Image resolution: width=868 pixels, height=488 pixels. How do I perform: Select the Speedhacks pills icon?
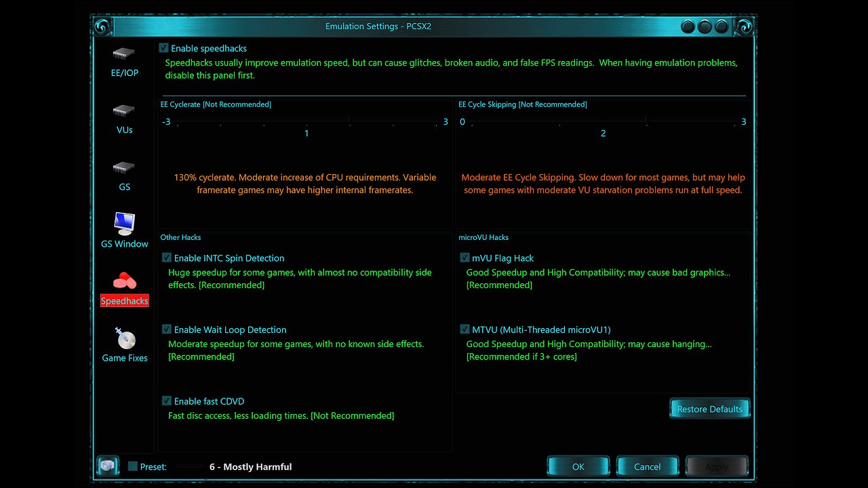(124, 280)
